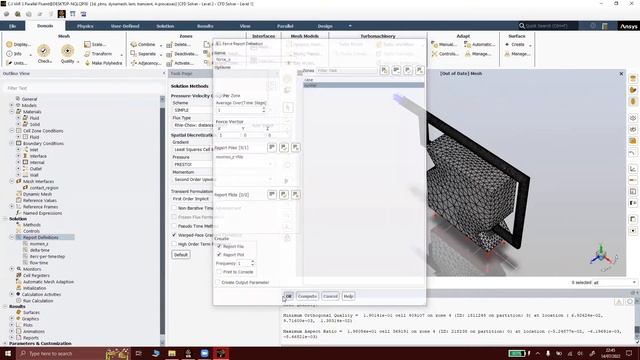Click the Outline View vertical scrollbar
This screenshot has width=640, height=360.
162,220
